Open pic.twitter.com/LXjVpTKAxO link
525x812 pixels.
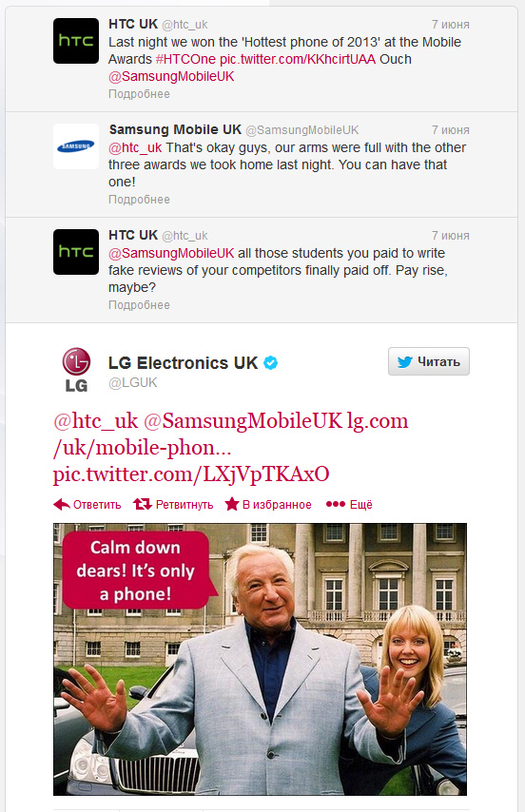click(191, 474)
